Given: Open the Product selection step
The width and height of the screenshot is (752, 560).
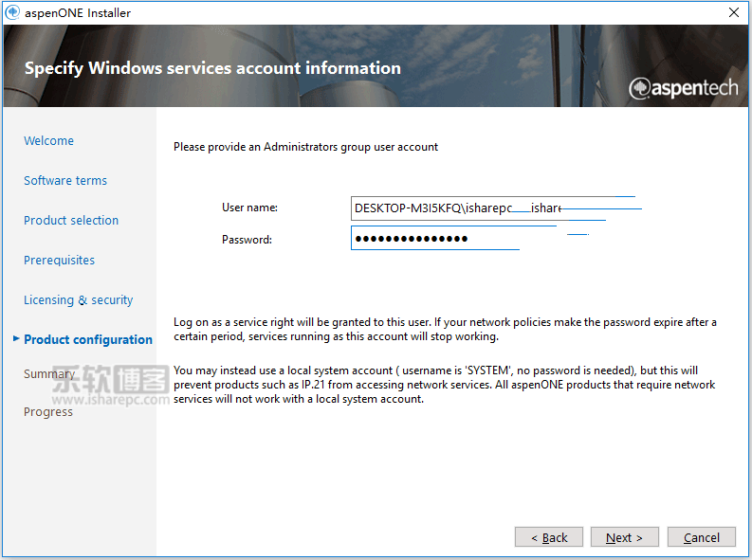Looking at the screenshot, I should point(71,221).
